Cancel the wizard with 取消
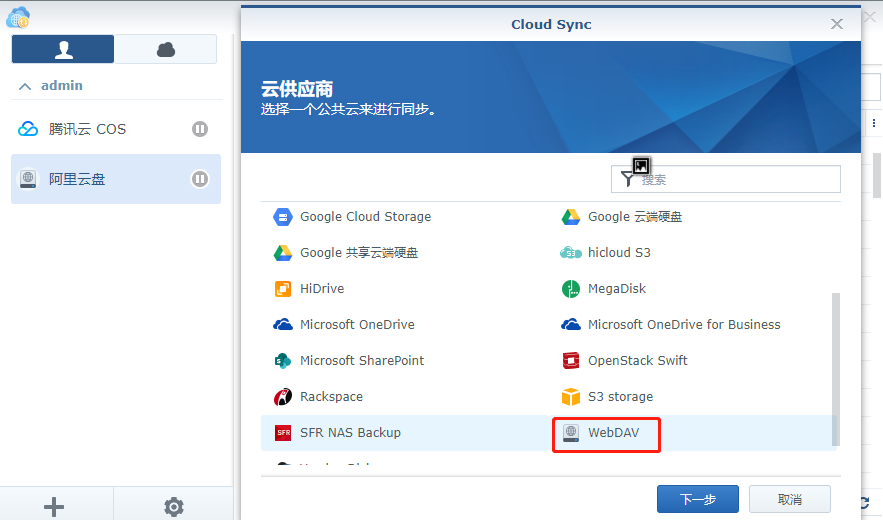Screen dimensions: 883x520 (790, 499)
